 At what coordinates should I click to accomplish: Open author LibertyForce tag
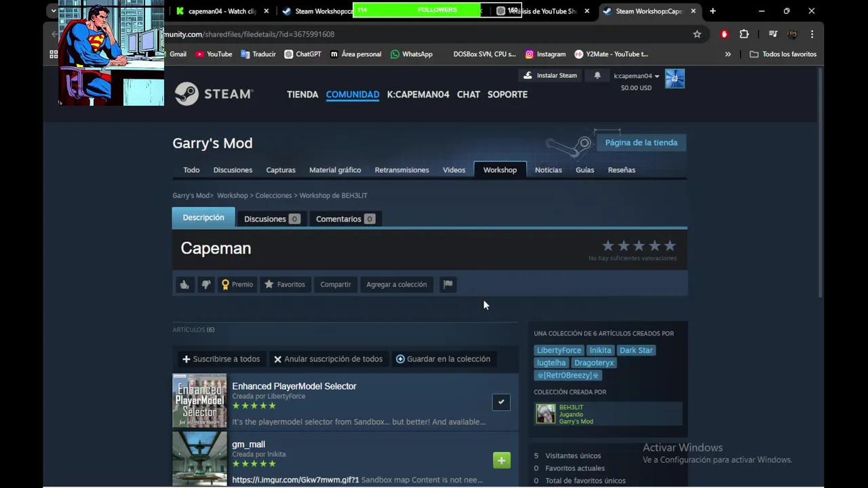tap(559, 350)
